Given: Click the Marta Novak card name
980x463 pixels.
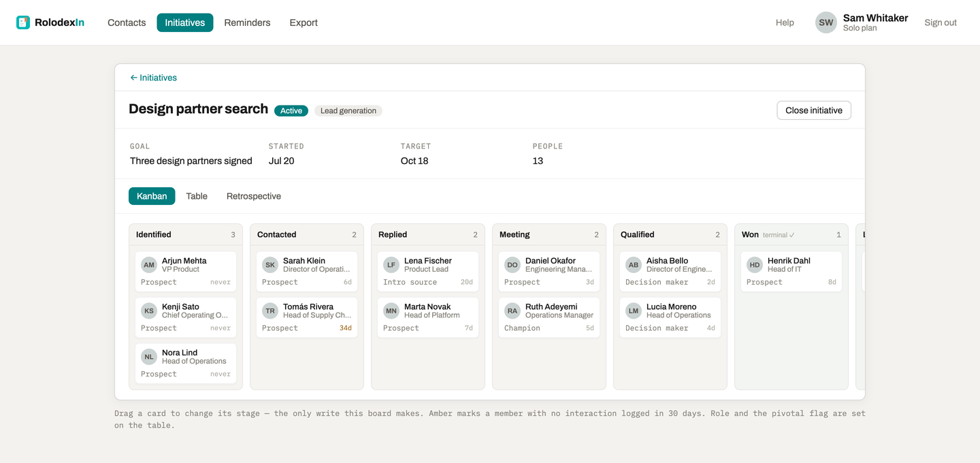Looking at the screenshot, I should coord(427,306).
